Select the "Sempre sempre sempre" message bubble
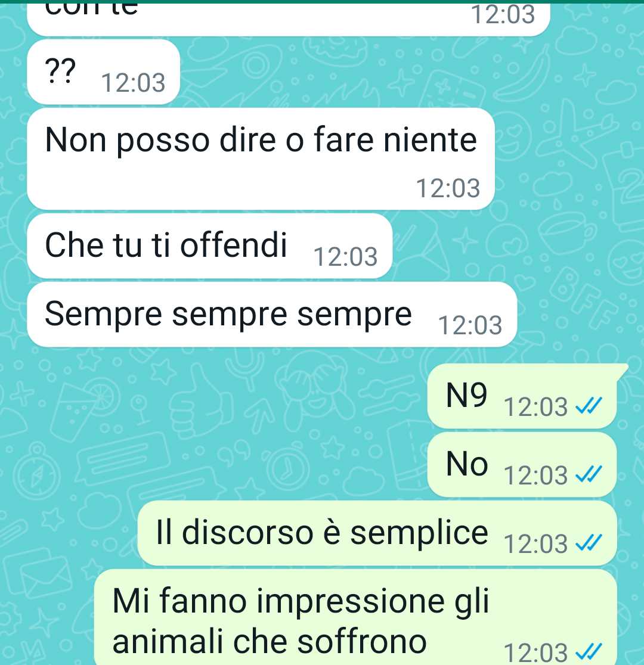 (272, 315)
